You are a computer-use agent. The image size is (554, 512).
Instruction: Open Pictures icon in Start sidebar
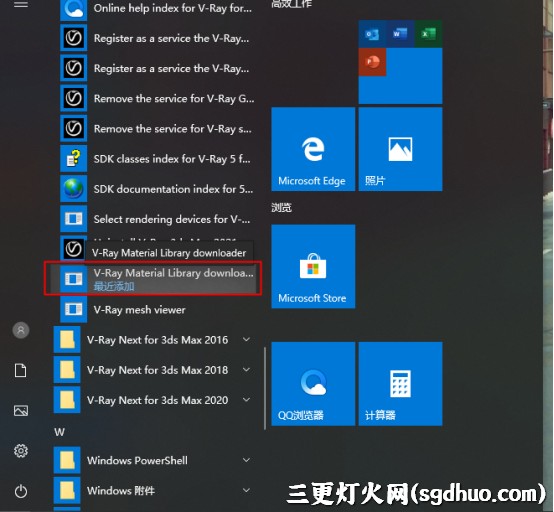(21, 411)
